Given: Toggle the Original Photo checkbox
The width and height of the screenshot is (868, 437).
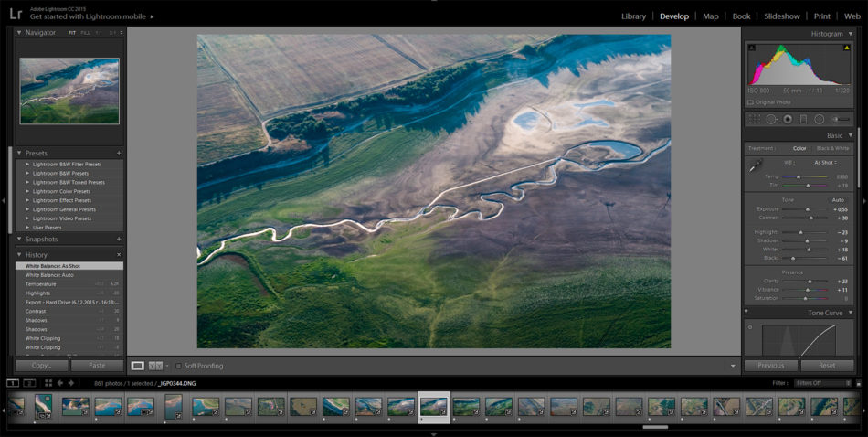Looking at the screenshot, I should 751,102.
